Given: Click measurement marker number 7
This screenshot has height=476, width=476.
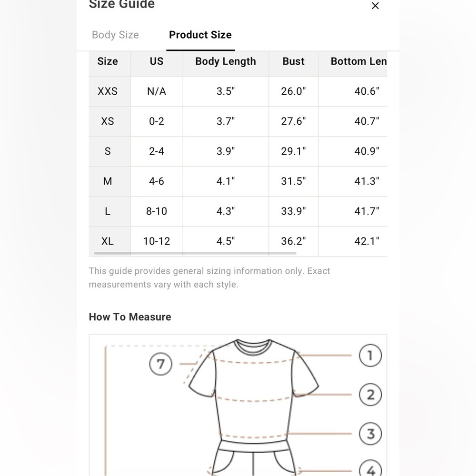Looking at the screenshot, I should point(160,364).
